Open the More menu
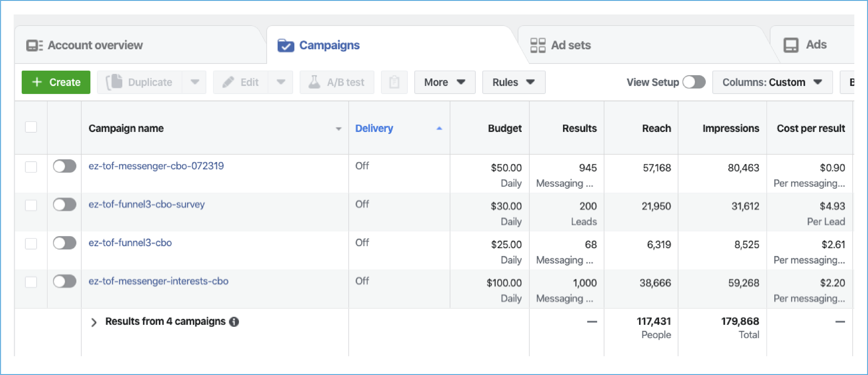 click(x=444, y=82)
